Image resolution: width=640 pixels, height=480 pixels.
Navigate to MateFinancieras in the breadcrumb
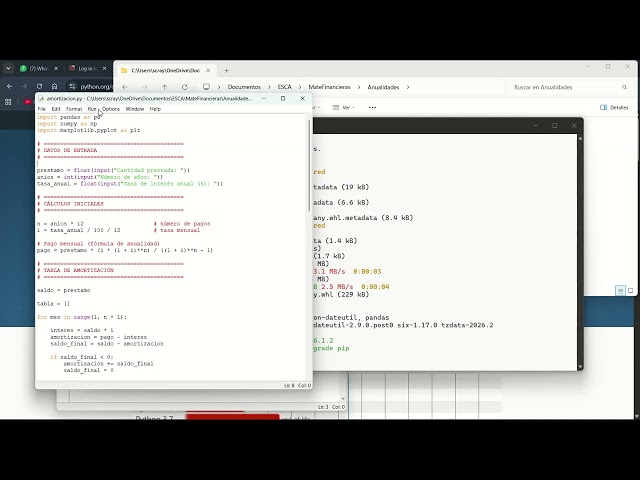coord(329,87)
